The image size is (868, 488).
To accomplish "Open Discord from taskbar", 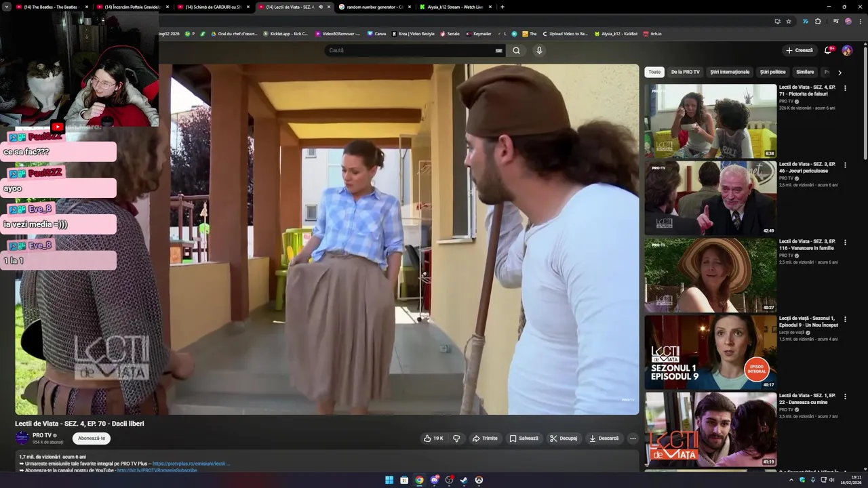I will pyautogui.click(x=434, y=480).
